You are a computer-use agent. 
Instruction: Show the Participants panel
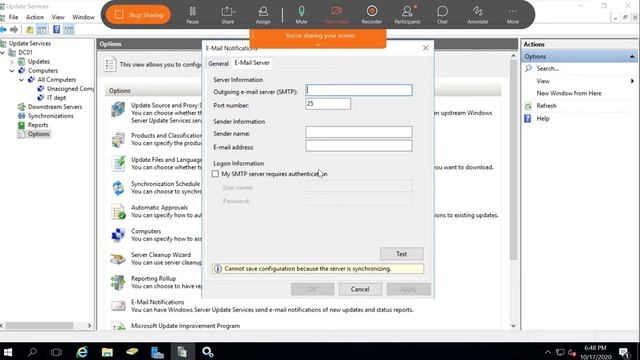pos(407,15)
